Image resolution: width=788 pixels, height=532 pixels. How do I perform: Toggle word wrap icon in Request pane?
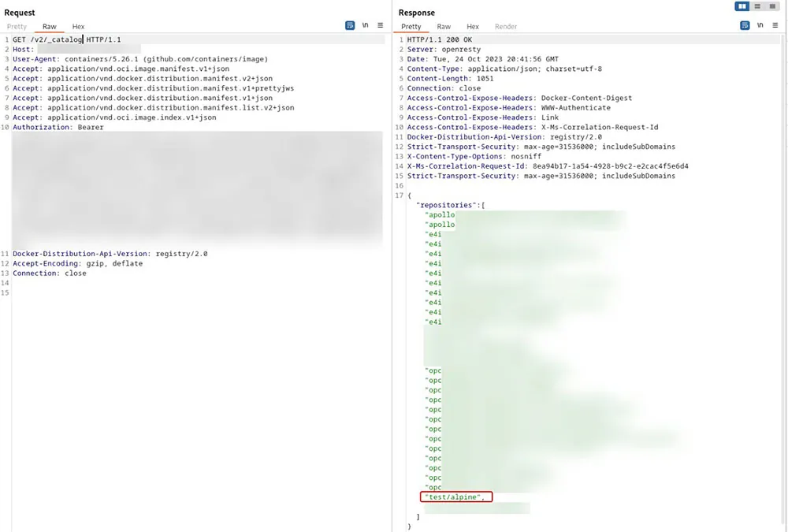[350, 25]
